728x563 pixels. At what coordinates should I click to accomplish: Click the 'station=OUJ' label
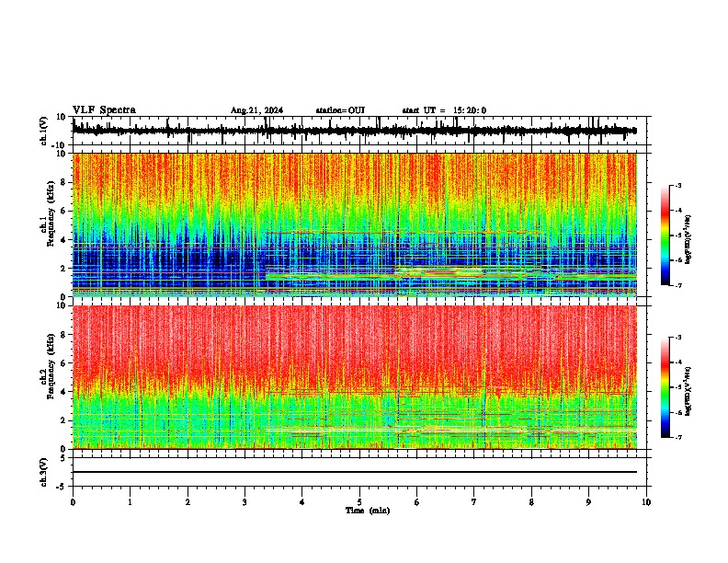tap(340, 110)
